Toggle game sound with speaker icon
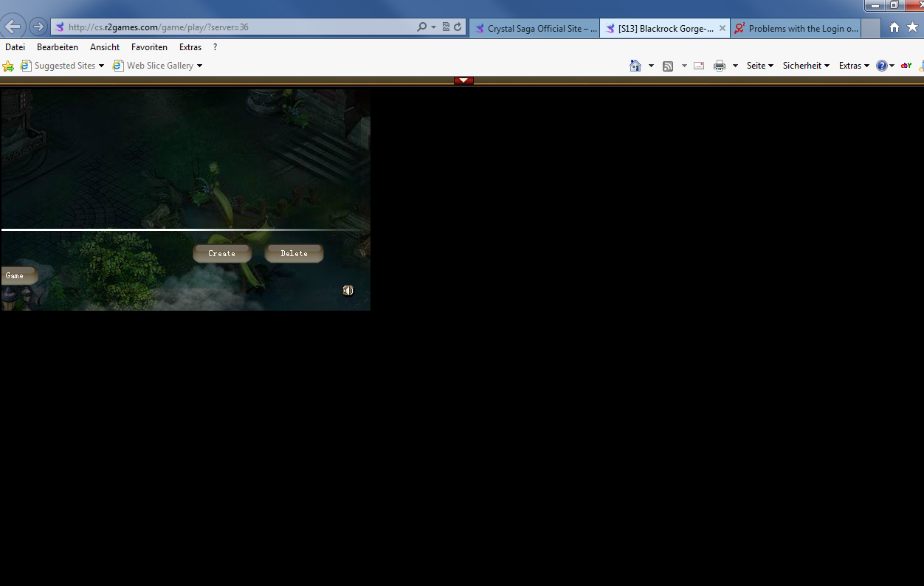Image resolution: width=924 pixels, height=586 pixels. (x=348, y=291)
